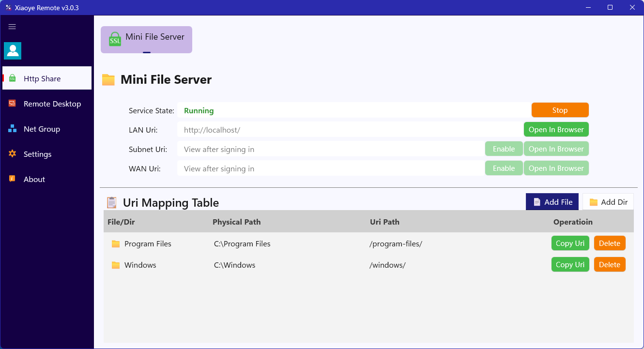
Task: Open the Net Group section
Action: coord(47,129)
